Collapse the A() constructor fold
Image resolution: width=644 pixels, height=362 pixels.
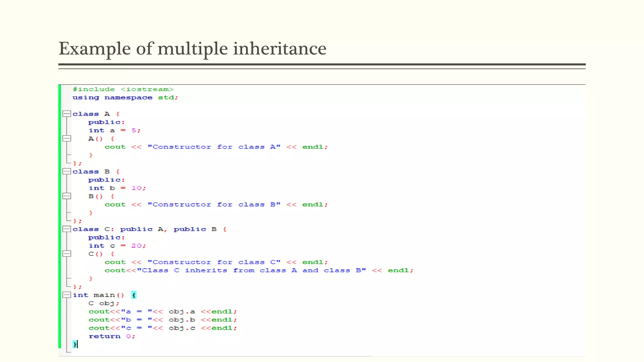click(66, 138)
